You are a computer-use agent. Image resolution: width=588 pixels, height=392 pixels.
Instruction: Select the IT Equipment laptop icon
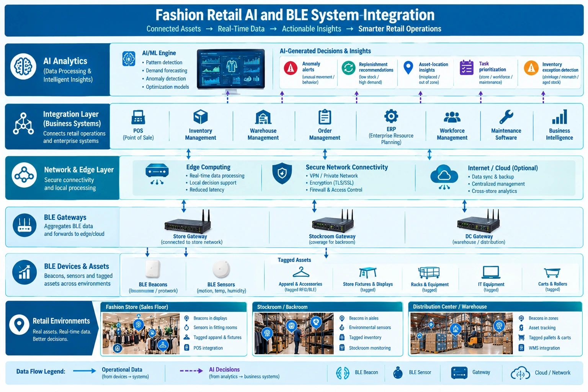[x=491, y=273]
